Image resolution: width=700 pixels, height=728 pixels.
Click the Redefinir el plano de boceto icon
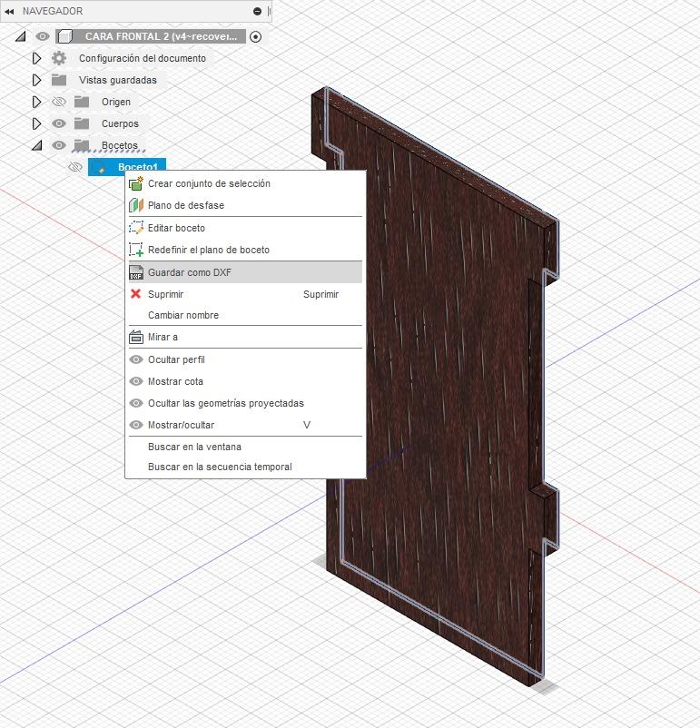tap(136, 250)
